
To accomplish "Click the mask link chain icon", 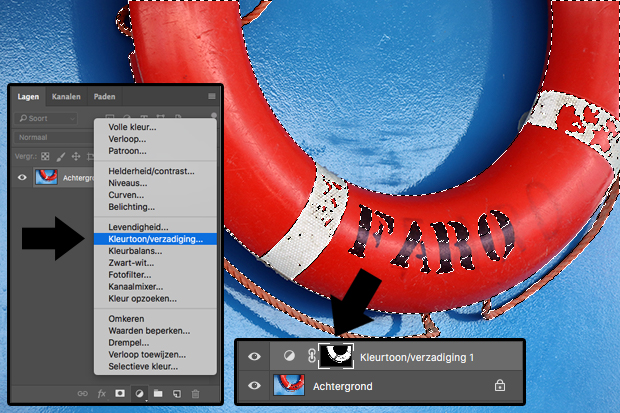I will tap(311, 357).
